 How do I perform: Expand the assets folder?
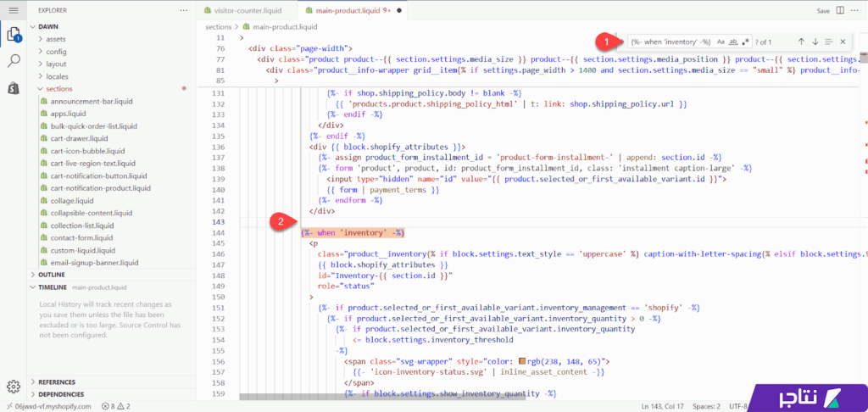55,39
